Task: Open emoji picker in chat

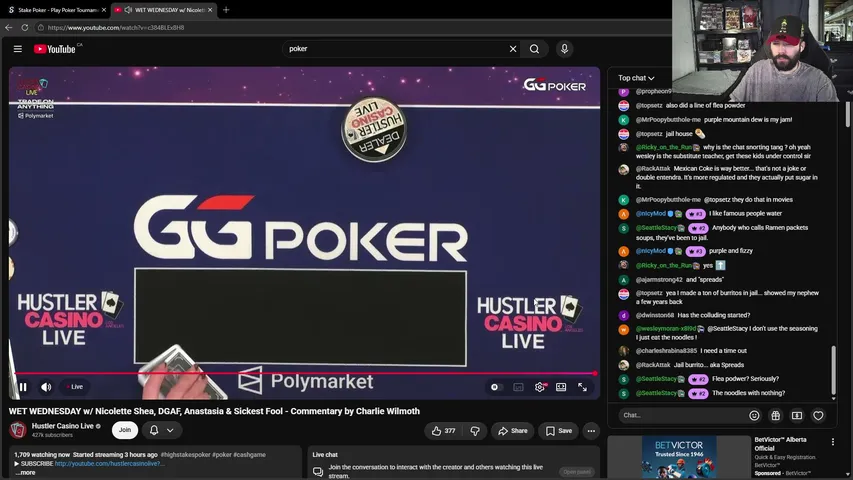Action: [x=754, y=415]
